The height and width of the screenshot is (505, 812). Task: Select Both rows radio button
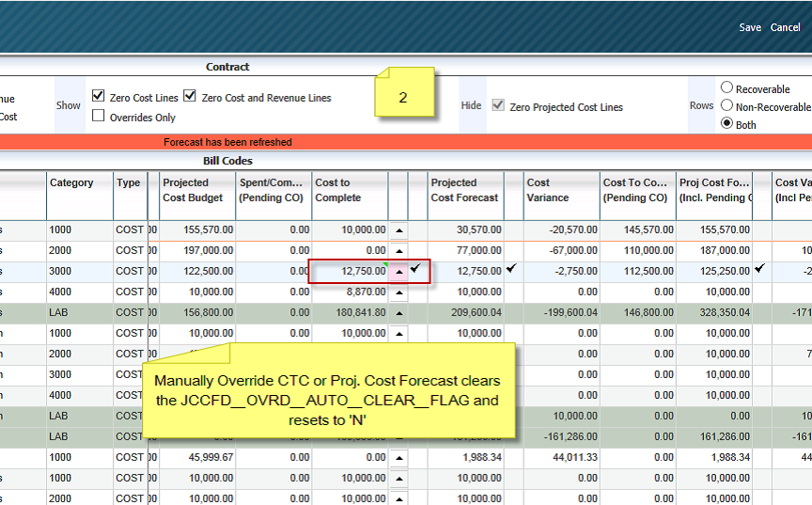(727, 123)
